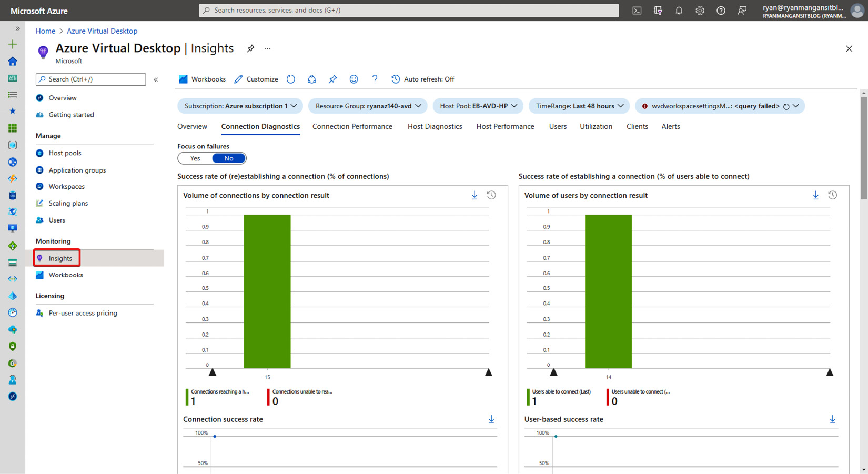Open Host Pool: EB-AVD-HP dropdown
The width and height of the screenshot is (868, 474).
pos(478,106)
